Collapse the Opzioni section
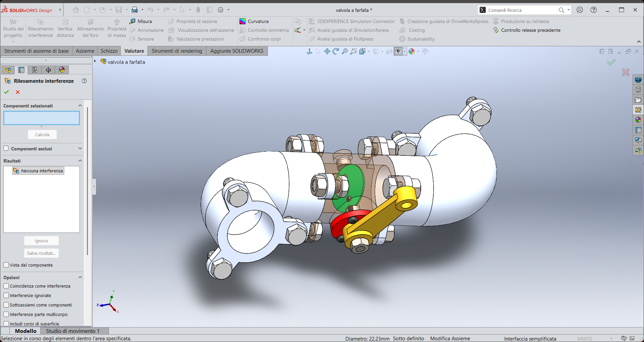The height and width of the screenshot is (342, 644). tap(80, 277)
